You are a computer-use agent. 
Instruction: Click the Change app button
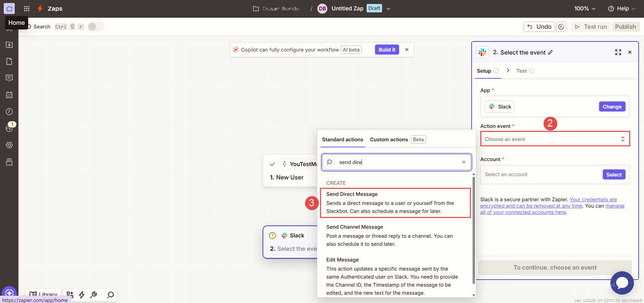coord(612,106)
